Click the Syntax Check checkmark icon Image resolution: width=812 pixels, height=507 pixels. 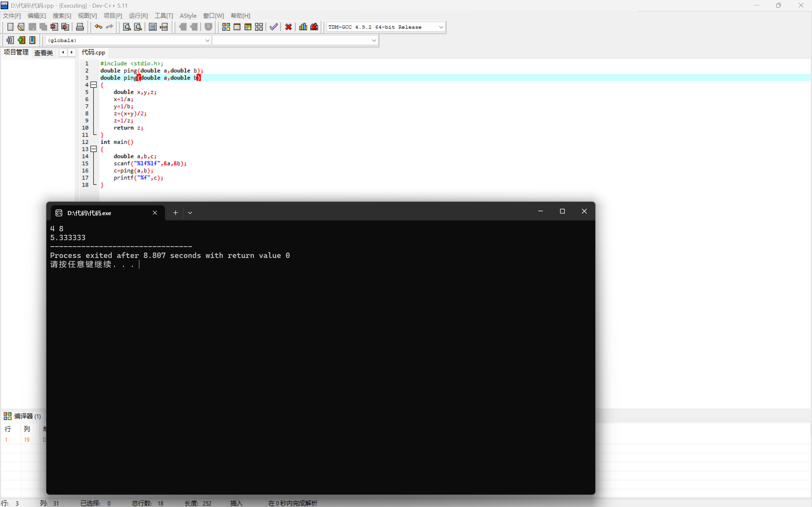[x=274, y=27]
